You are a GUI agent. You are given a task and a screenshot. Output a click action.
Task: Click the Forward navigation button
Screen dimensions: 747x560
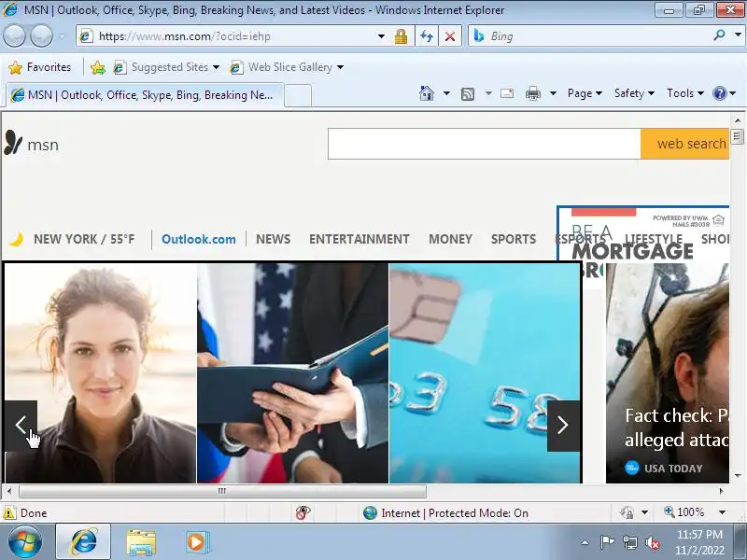coord(42,35)
